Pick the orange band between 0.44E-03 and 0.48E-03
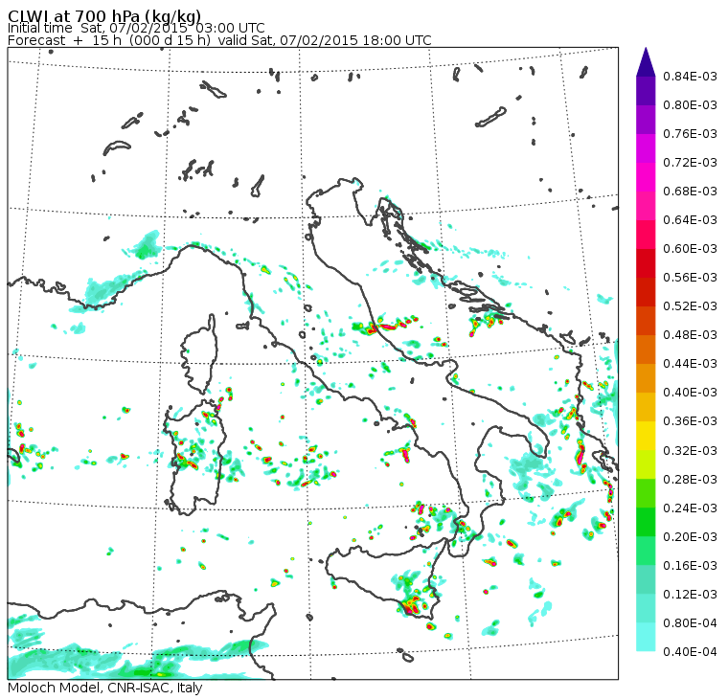This screenshot has width=728, height=700. (646, 350)
